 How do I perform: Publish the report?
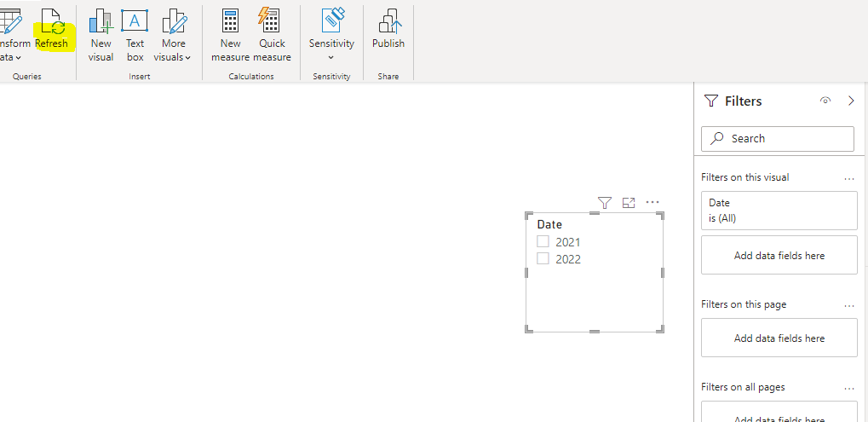(x=388, y=29)
